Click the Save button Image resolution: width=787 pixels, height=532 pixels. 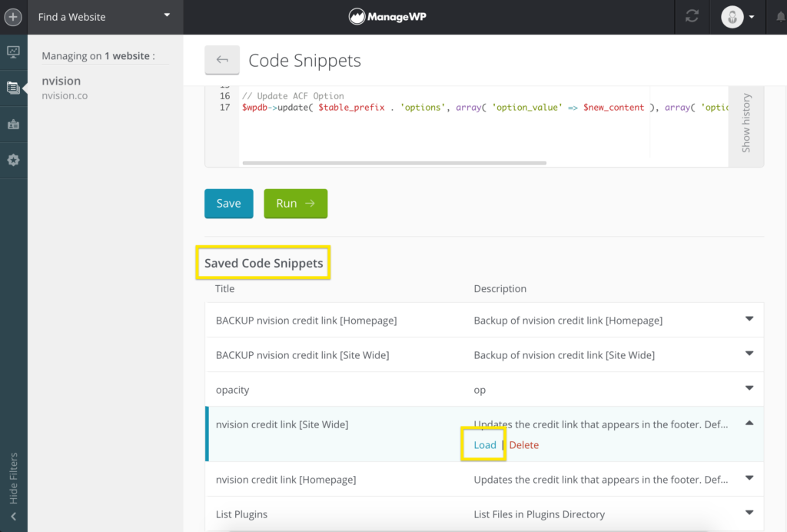(x=229, y=203)
